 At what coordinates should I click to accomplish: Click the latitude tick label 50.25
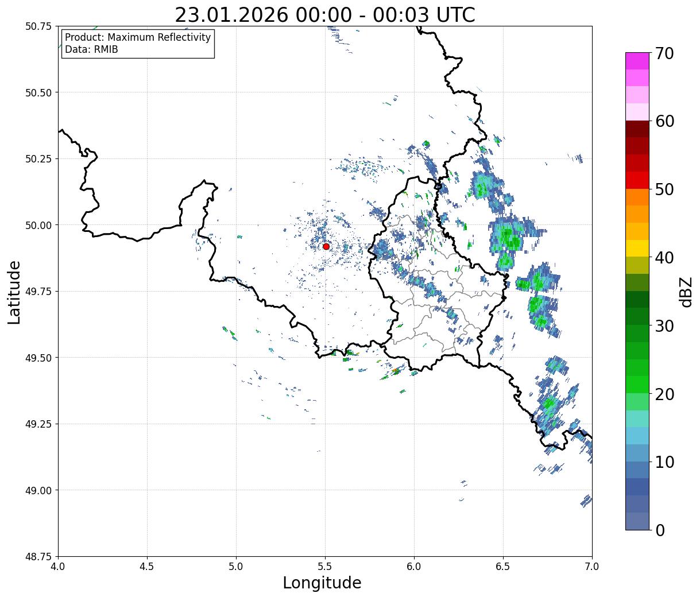coord(38,159)
